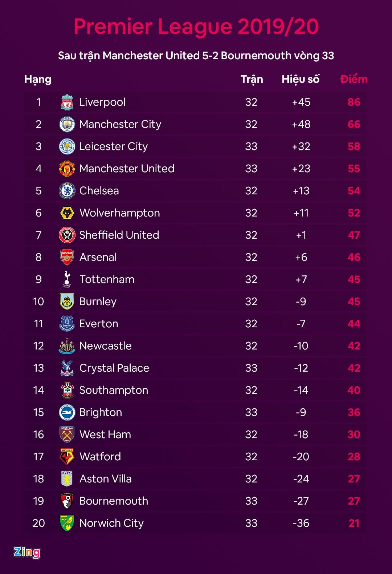The image size is (392, 574).
Task: Click the Premier League 2019/20 title
Action: coord(196,27)
